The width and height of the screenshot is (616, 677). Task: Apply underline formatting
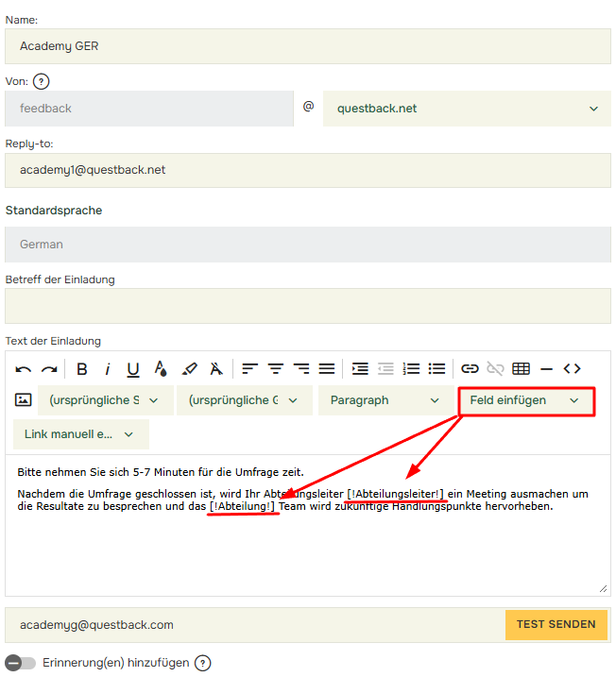133,369
